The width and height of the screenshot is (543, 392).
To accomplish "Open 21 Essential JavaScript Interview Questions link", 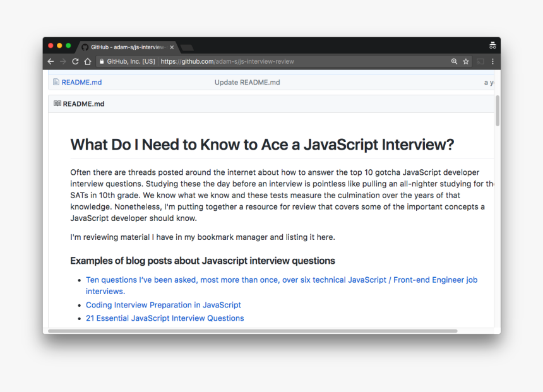I will 165,318.
